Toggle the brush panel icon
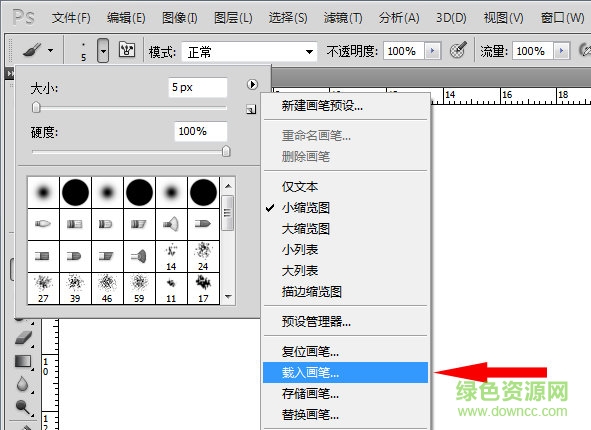Image resolution: width=591 pixels, height=430 pixels. point(127,49)
